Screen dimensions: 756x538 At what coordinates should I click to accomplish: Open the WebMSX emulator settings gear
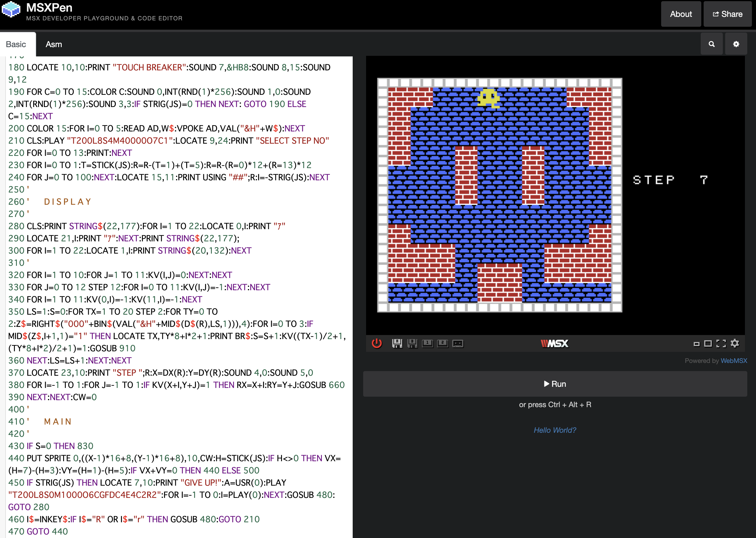[x=735, y=343]
